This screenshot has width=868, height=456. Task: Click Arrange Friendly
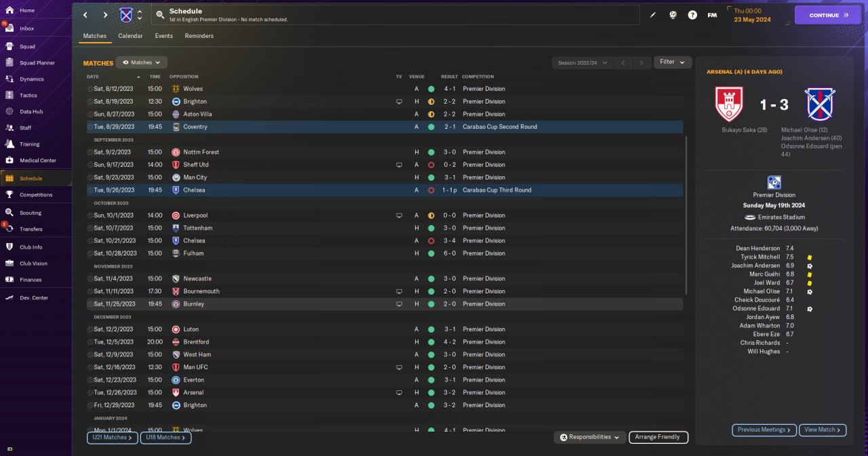(x=658, y=438)
